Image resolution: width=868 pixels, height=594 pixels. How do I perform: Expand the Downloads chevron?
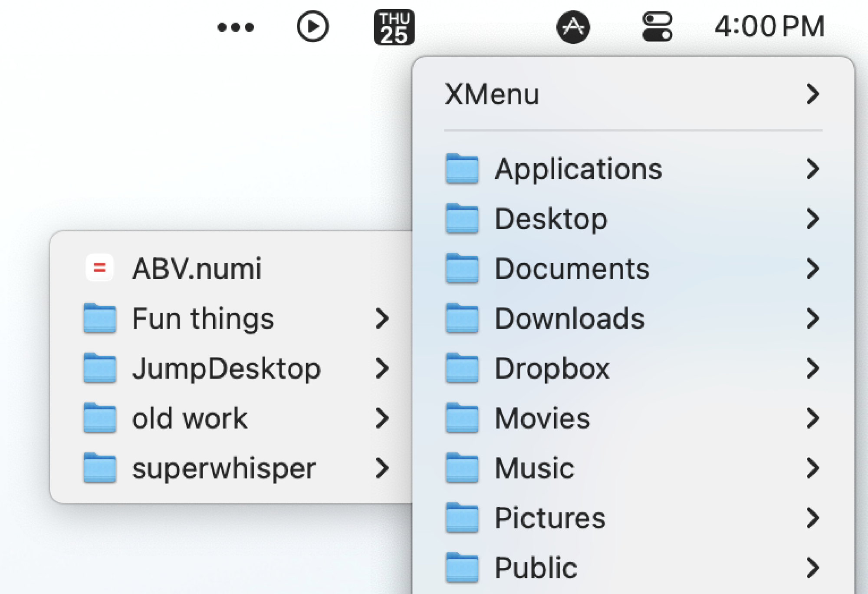tap(812, 318)
